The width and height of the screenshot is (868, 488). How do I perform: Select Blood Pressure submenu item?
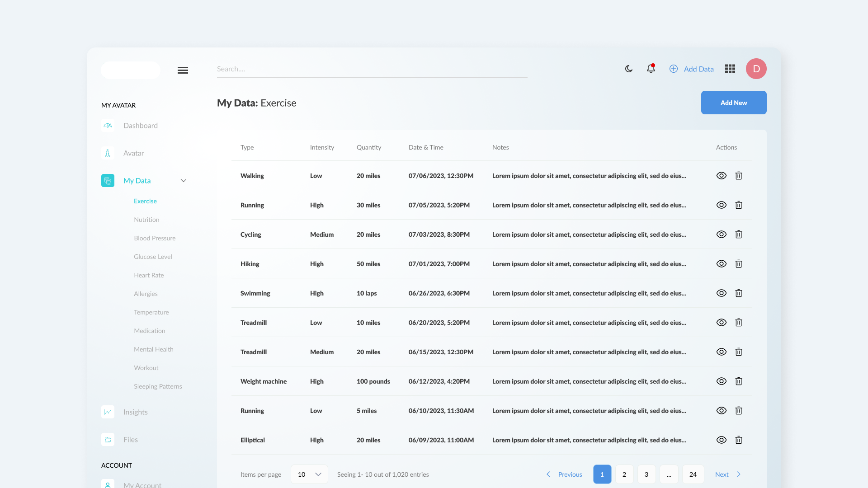coord(155,238)
